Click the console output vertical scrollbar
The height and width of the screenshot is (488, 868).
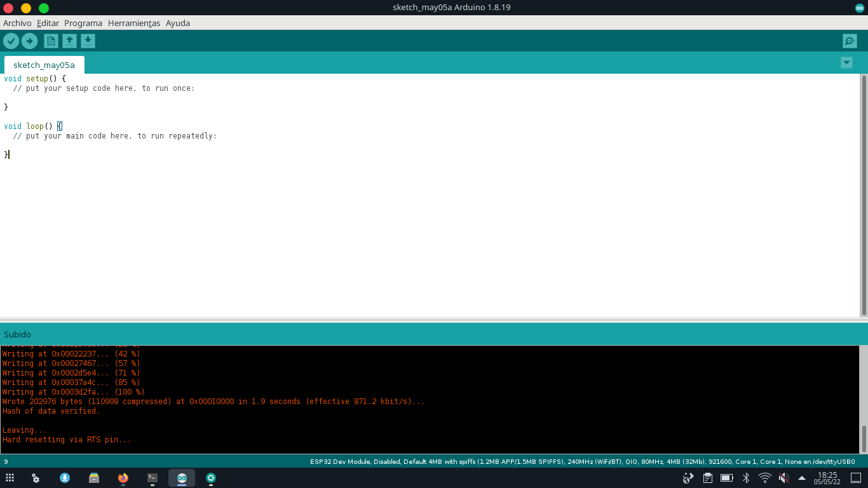coord(864,438)
